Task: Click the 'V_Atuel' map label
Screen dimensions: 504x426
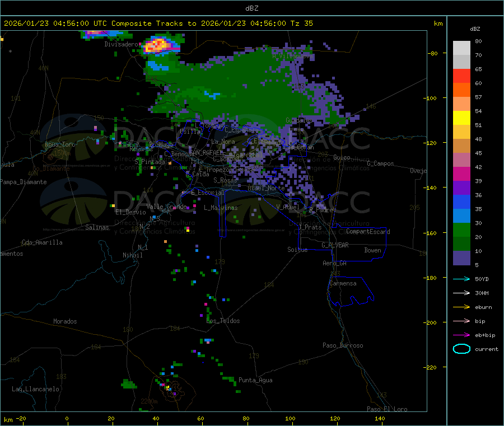Action: click(288, 207)
